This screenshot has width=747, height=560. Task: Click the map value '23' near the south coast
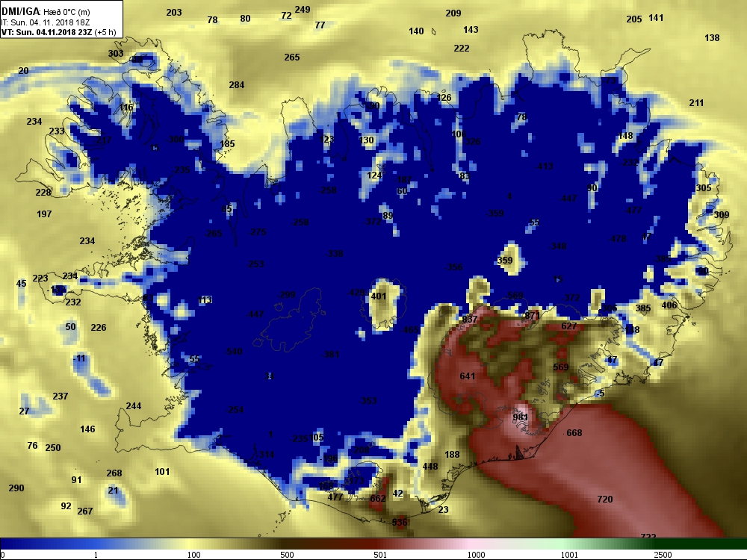point(443,509)
